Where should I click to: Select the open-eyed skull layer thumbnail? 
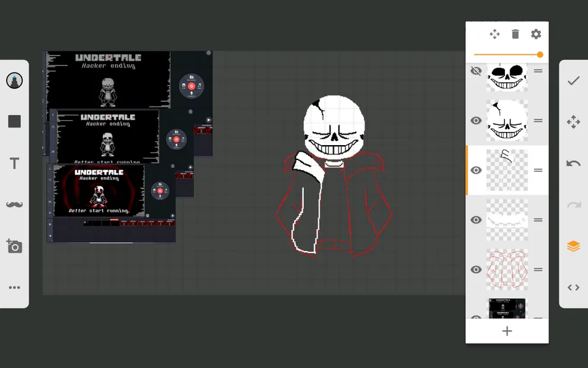point(507,77)
